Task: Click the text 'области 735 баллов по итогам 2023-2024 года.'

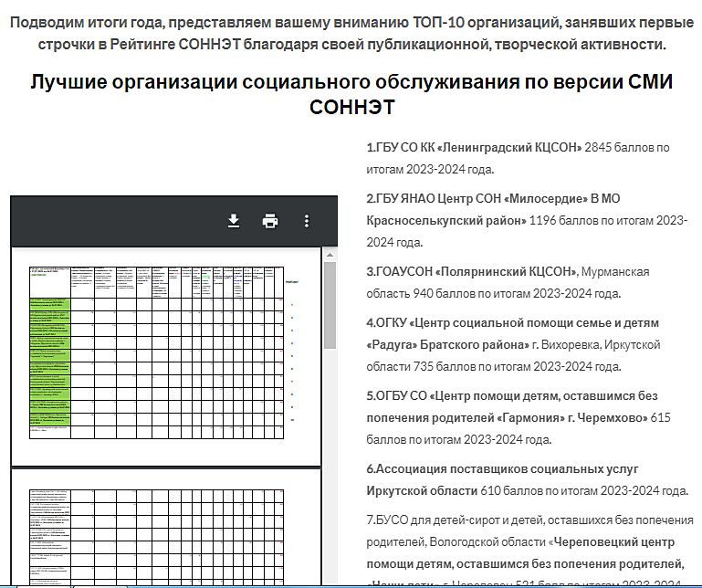Action: tap(494, 366)
